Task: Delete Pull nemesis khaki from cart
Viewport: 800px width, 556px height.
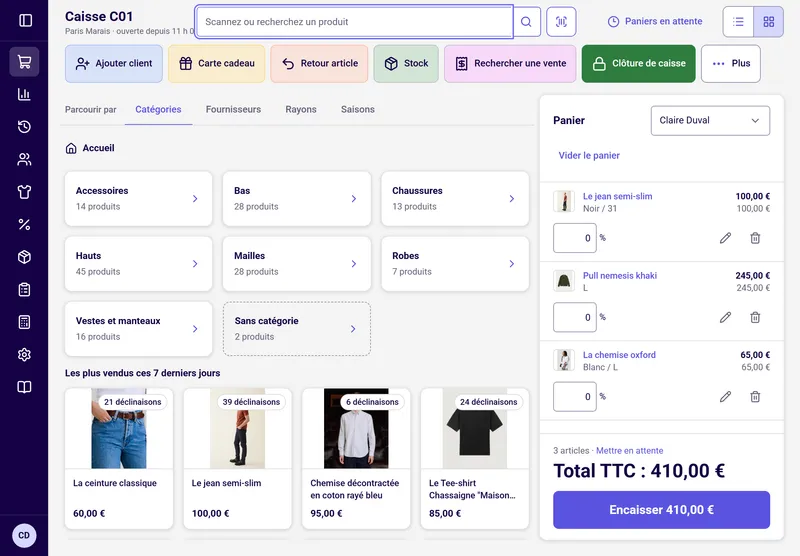Action: pos(755,317)
